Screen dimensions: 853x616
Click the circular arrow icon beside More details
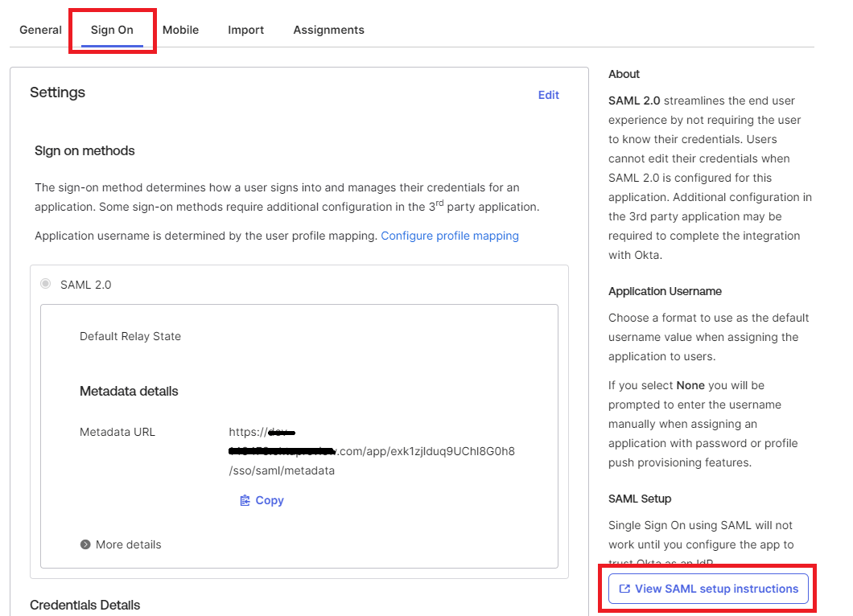(85, 544)
